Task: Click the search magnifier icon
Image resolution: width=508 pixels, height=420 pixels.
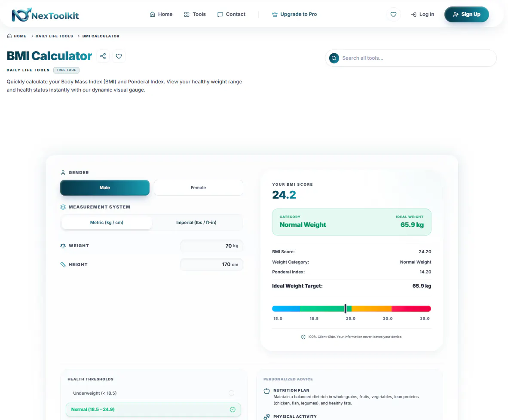Action: click(x=334, y=58)
